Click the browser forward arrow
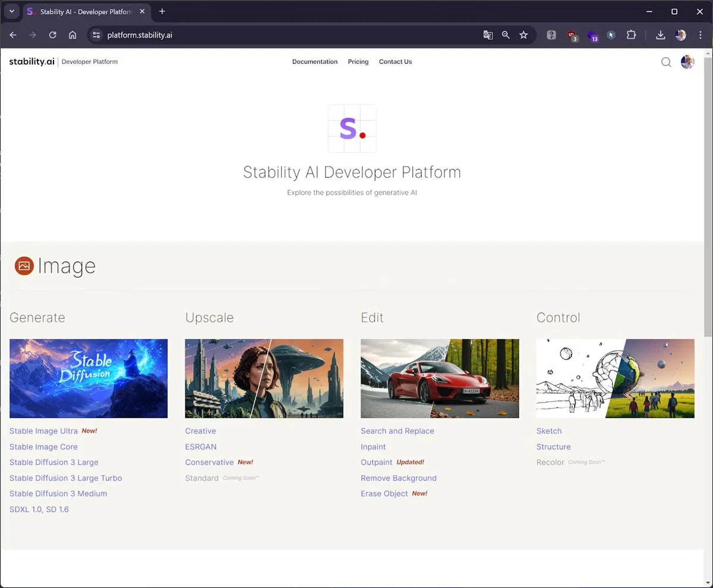The width and height of the screenshot is (713, 588). pos(33,35)
